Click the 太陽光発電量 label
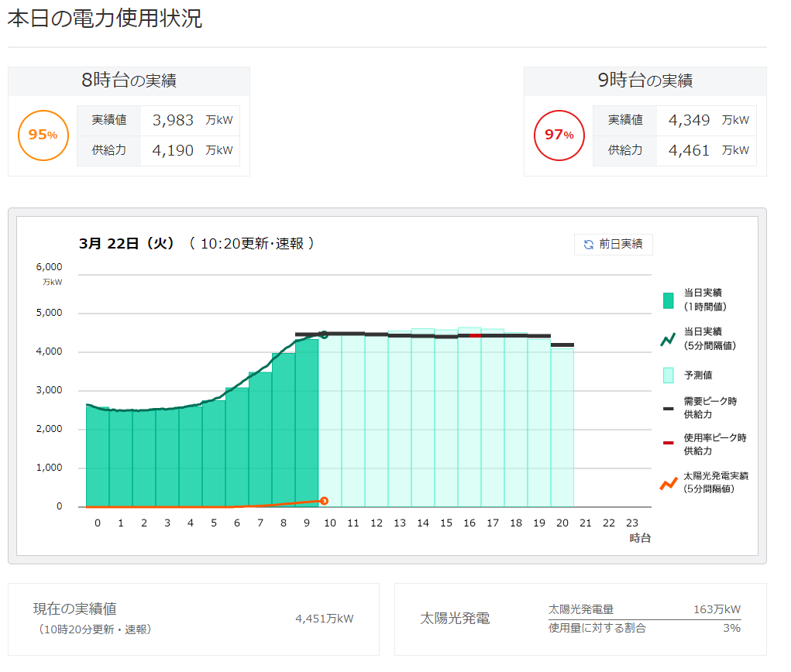Viewport: 791px width, 672px height. coord(580,609)
